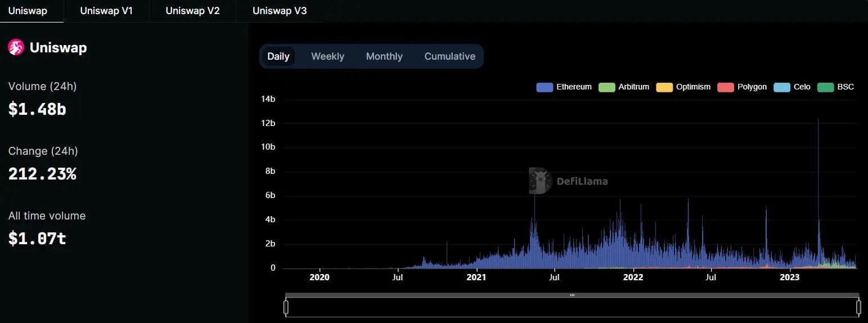Viewport: 868px width, 323px height.
Task: Click the 212.23% change value
Action: point(42,174)
